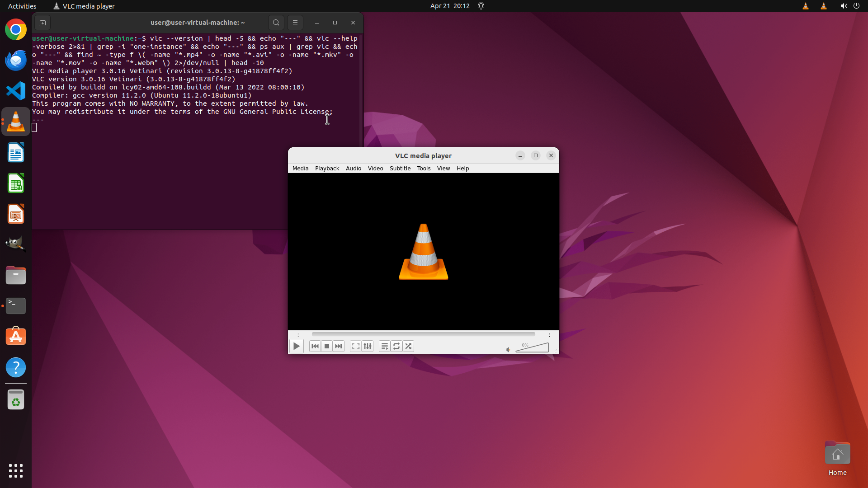Click the previous media button in VLC
The height and width of the screenshot is (488, 868).
click(x=315, y=346)
